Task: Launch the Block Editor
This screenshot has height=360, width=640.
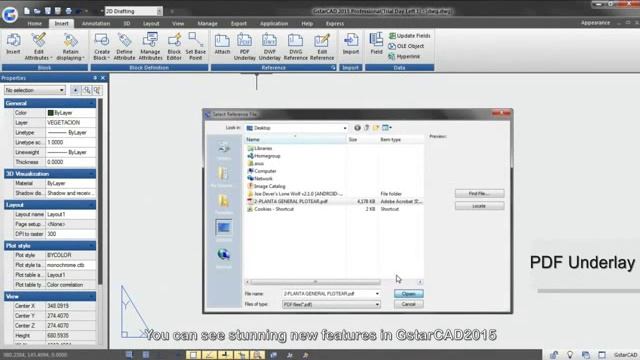Action: click(174, 47)
